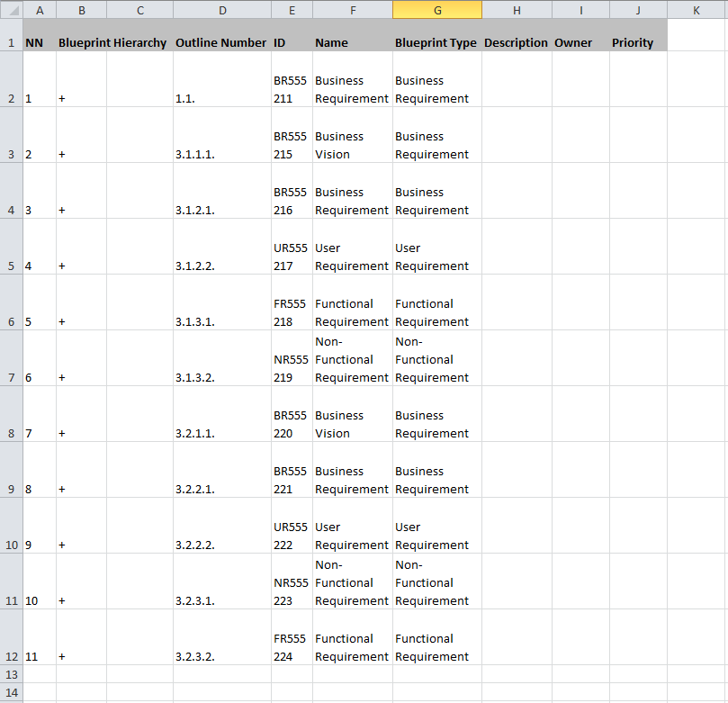The image size is (728, 703).
Task: Click outline number 3.2.2.1. cell
Action: pyautogui.click(x=222, y=470)
